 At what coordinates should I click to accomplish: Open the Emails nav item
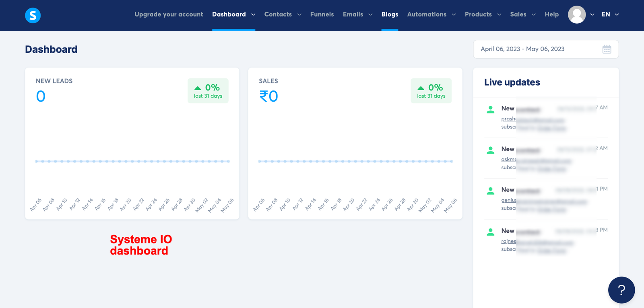[x=353, y=14]
